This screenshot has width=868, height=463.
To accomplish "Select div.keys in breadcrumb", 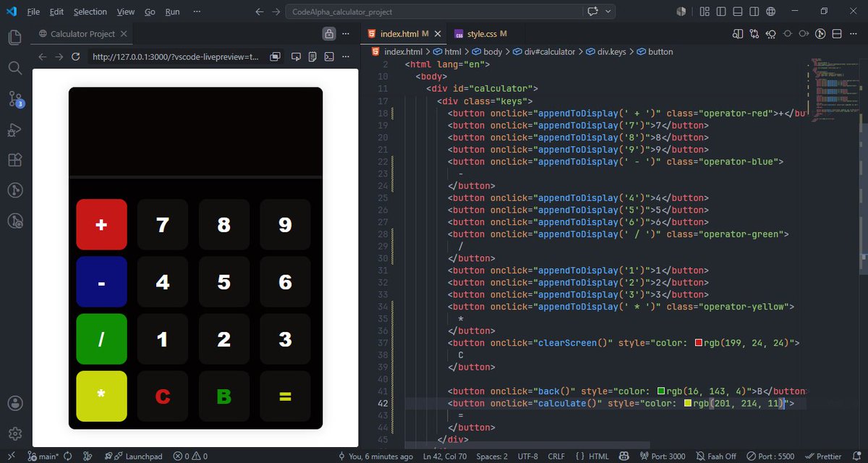I will tap(611, 52).
